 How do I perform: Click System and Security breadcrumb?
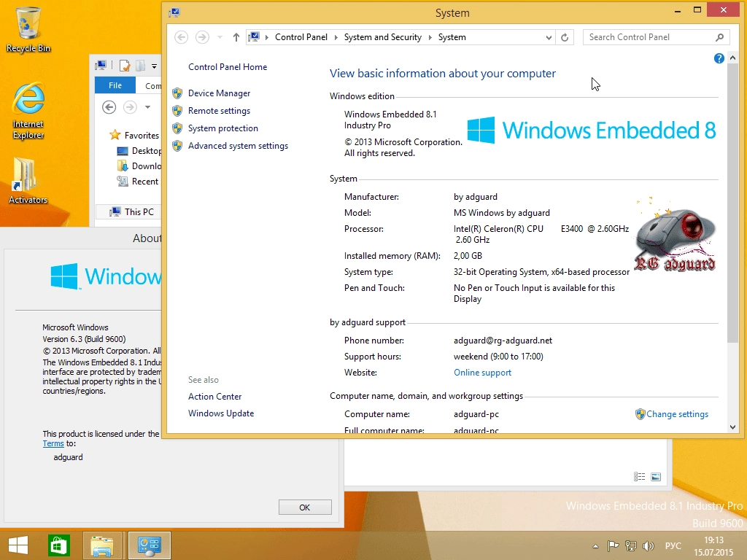point(382,37)
